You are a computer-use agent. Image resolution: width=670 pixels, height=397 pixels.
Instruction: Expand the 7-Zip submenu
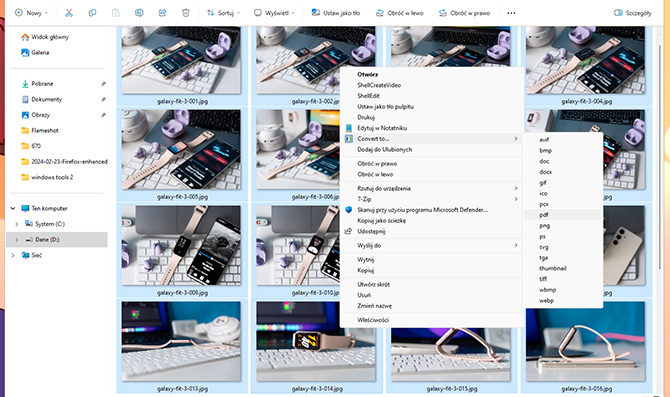pyautogui.click(x=432, y=199)
